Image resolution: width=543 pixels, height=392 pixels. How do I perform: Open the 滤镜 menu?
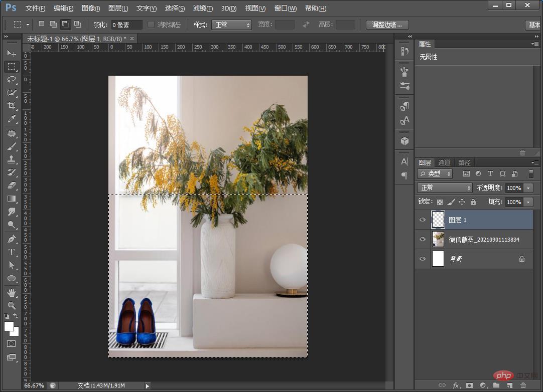pos(203,9)
